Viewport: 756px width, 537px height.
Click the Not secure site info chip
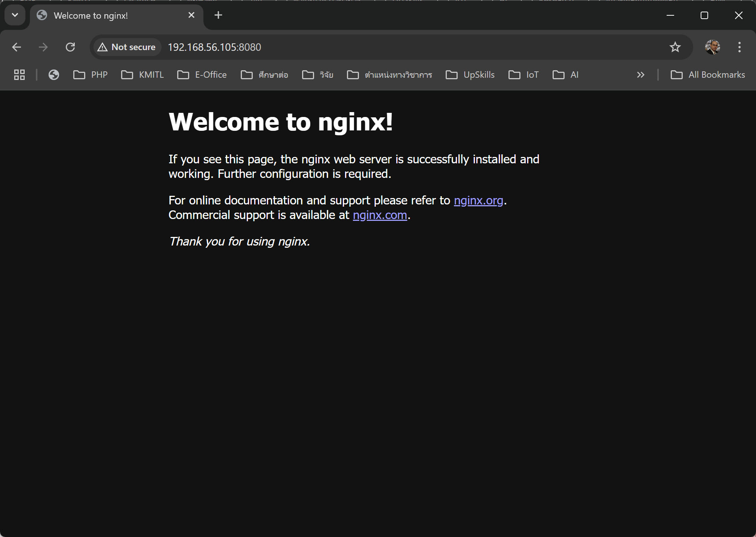(x=127, y=47)
